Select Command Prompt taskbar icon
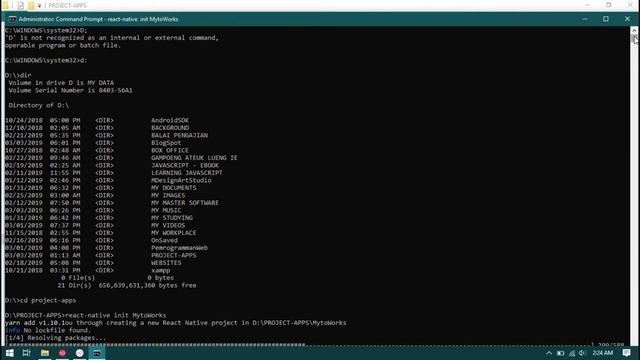 (x=97, y=353)
